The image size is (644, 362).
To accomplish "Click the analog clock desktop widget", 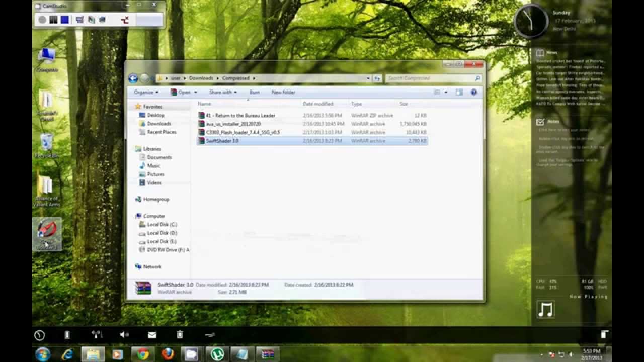I will [x=531, y=21].
